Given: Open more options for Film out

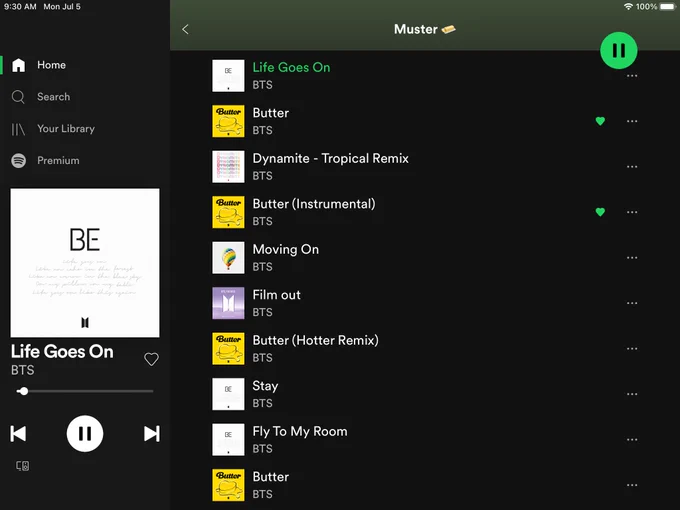Looking at the screenshot, I should pos(632,303).
